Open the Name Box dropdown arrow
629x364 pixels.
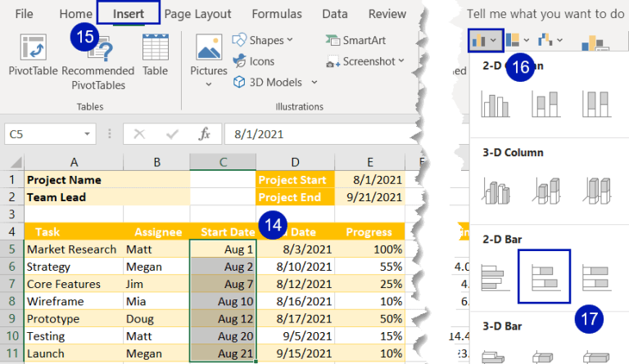click(x=87, y=134)
